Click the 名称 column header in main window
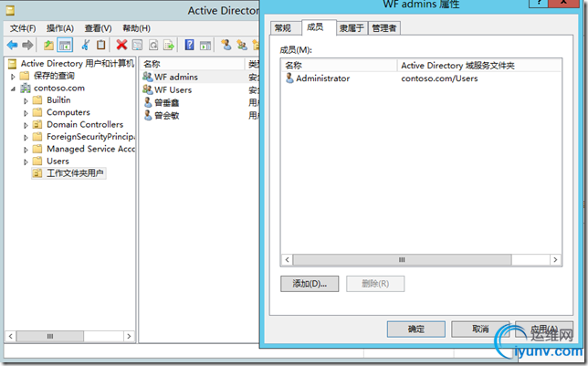This screenshot has height=366, width=588. [x=192, y=64]
